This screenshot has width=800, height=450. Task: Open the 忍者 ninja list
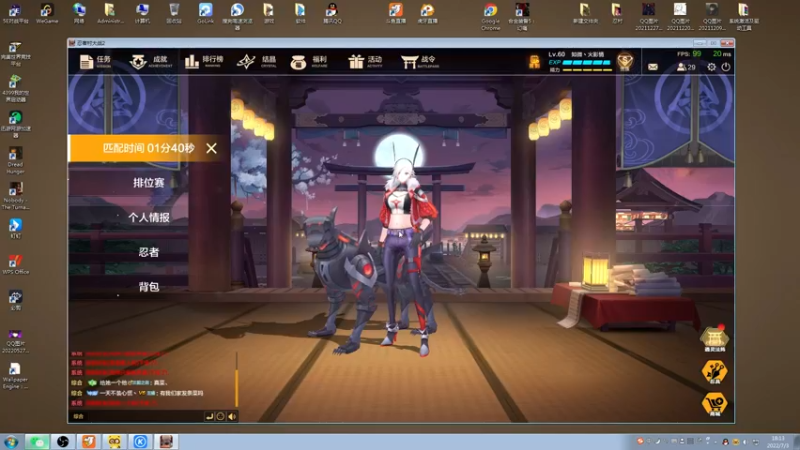coord(148,252)
